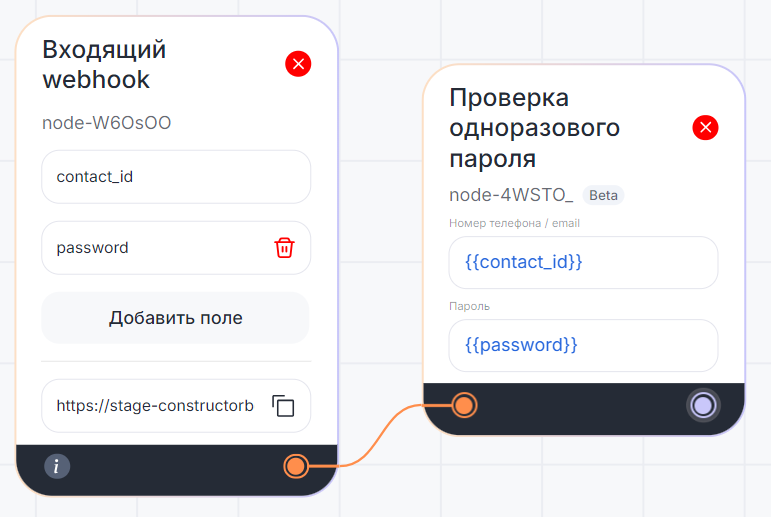Open webhook node info icon
Image resolution: width=771 pixels, height=517 pixels.
point(57,466)
